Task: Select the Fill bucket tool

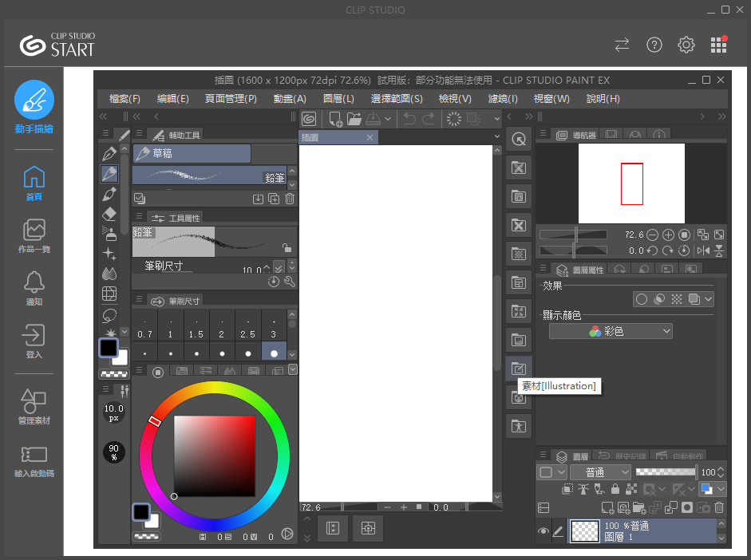Action: tap(110, 273)
